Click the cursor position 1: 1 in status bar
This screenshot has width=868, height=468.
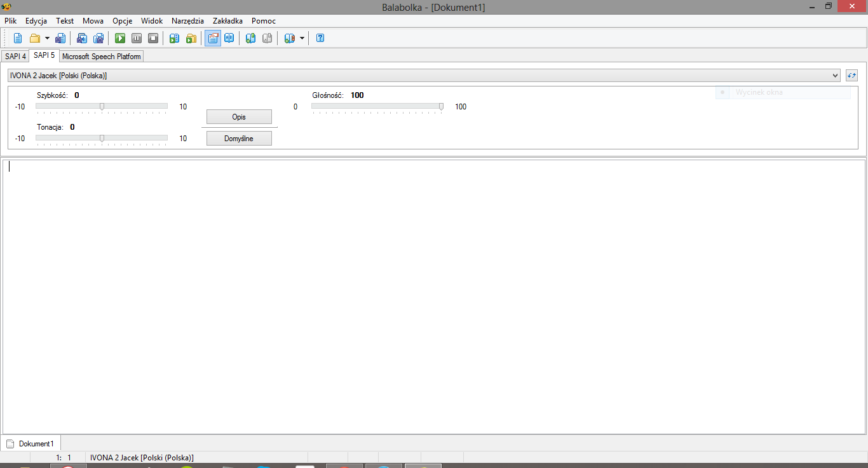tap(64, 458)
